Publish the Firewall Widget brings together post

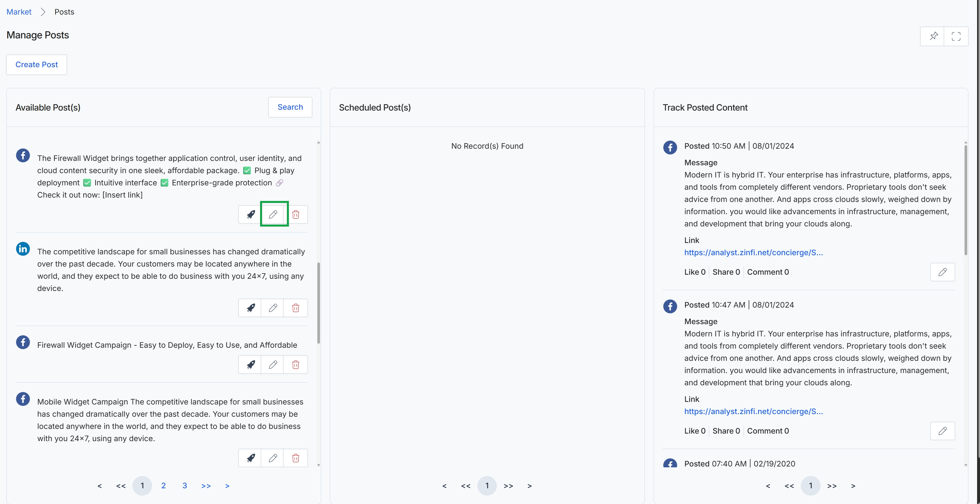pos(250,214)
